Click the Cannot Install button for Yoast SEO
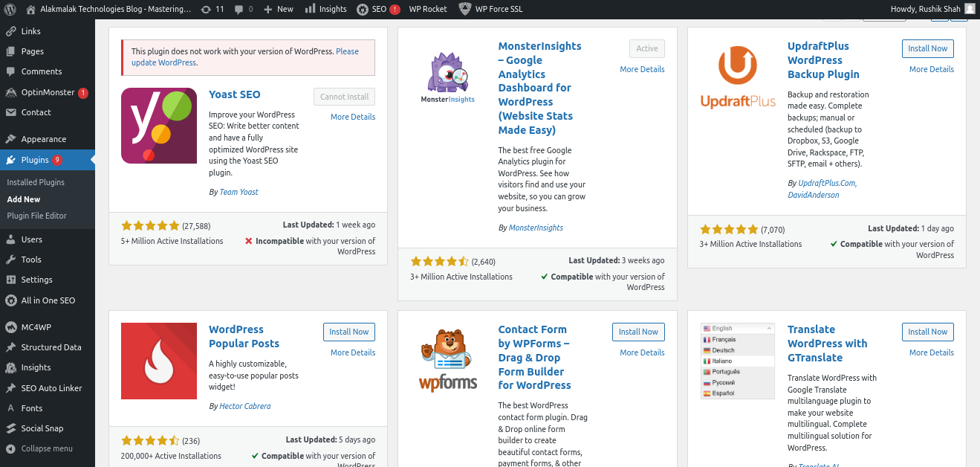 pyautogui.click(x=344, y=97)
